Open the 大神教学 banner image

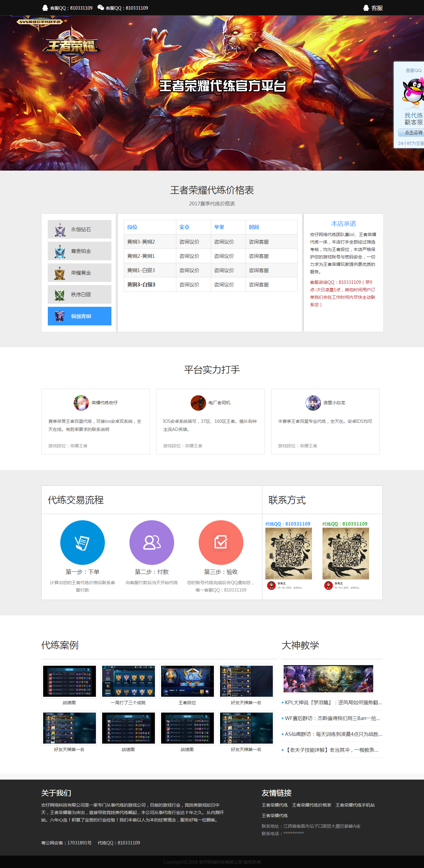tap(328, 679)
